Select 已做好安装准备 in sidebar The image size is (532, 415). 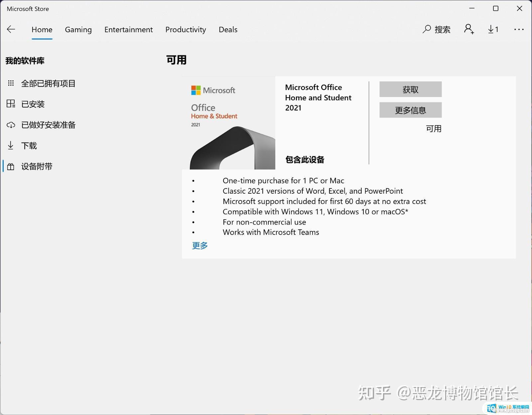pos(48,125)
